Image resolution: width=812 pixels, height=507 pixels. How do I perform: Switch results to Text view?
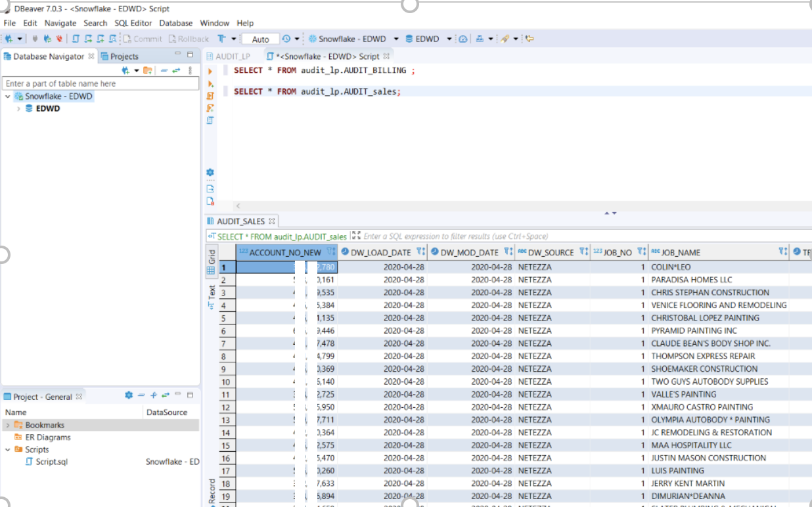(212, 296)
